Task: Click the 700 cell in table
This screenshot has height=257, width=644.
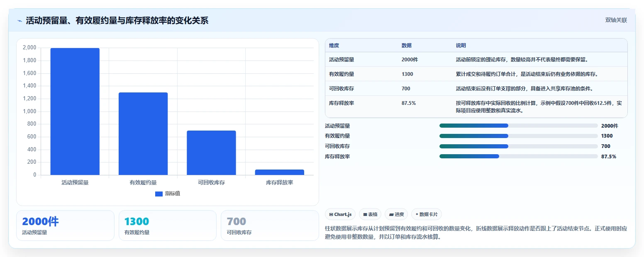Action: click(x=406, y=88)
